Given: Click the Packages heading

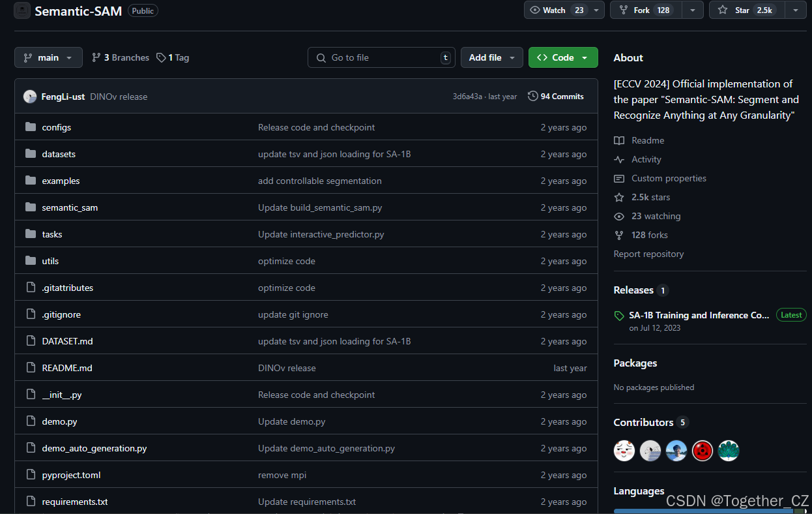Looking at the screenshot, I should pos(635,363).
